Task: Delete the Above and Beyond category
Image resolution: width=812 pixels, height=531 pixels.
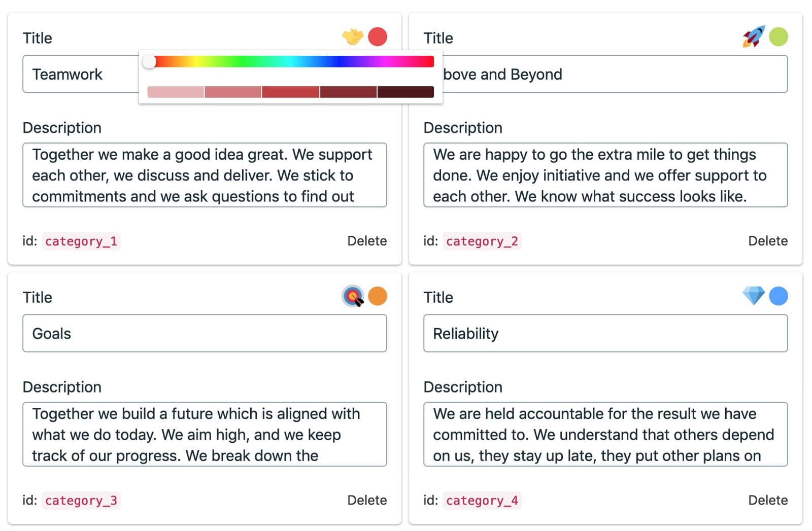Action: (x=768, y=241)
